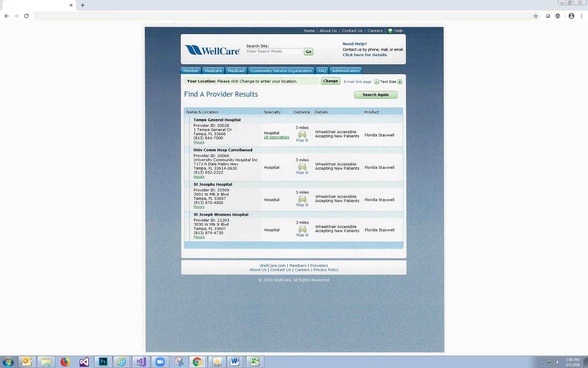The width and height of the screenshot is (588, 368).
Task: Click E-mail this page link
Action: (357, 82)
